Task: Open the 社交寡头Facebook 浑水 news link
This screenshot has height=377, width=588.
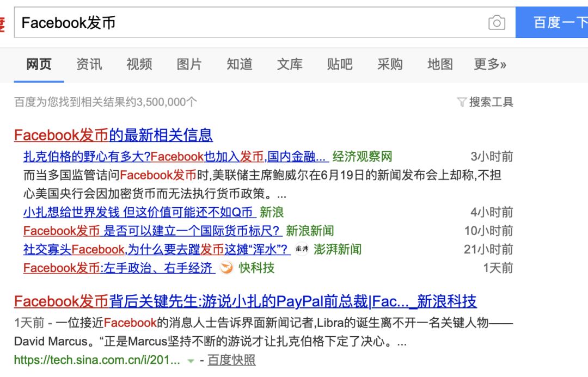Action: (157, 249)
